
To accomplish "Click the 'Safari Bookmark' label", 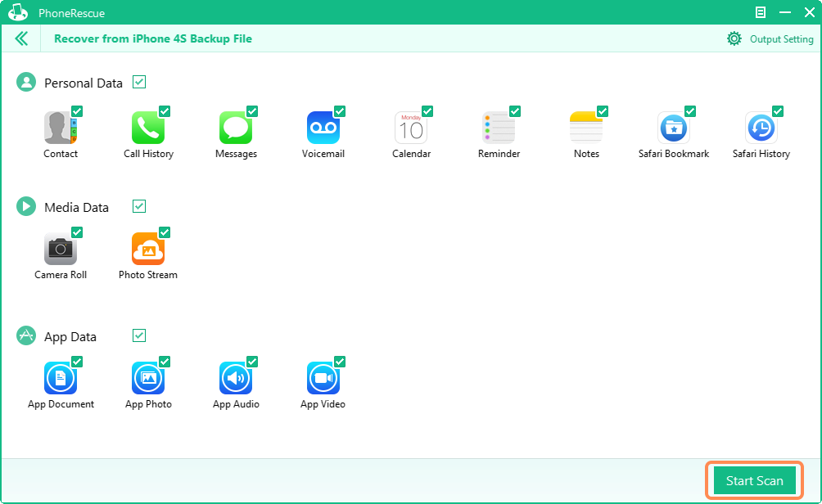I will (x=674, y=154).
